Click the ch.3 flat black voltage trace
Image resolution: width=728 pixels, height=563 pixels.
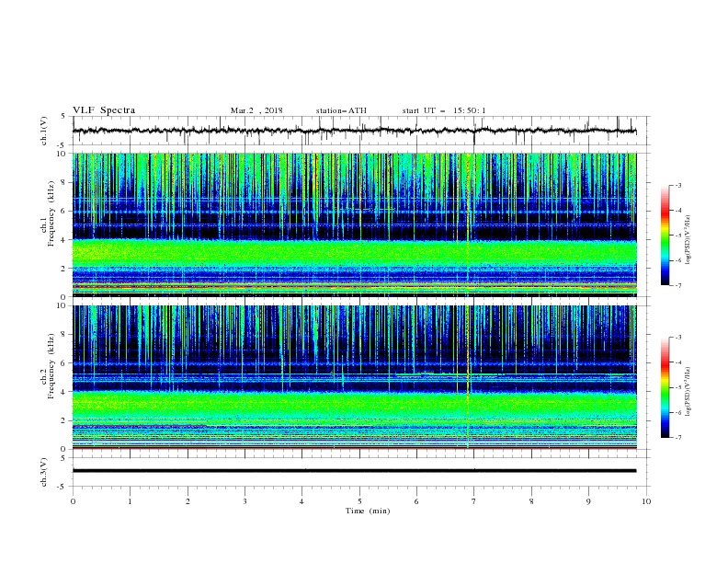pos(354,471)
